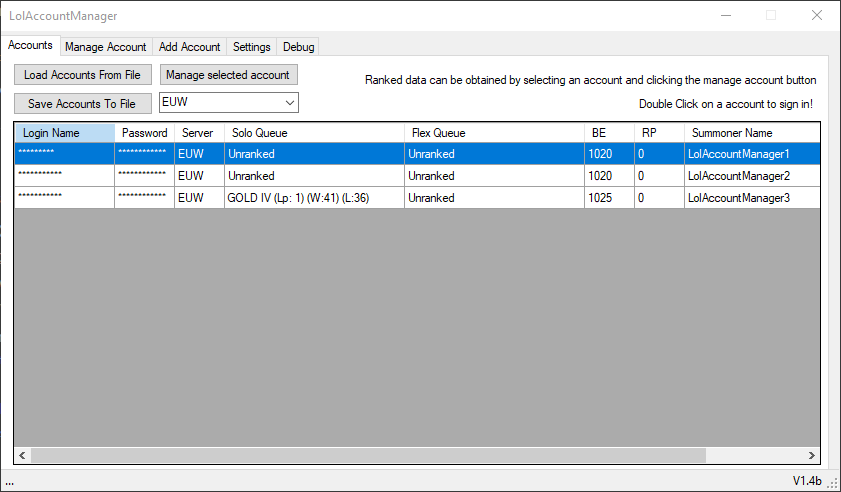
Task: Sort by BE column header
Action: point(609,133)
